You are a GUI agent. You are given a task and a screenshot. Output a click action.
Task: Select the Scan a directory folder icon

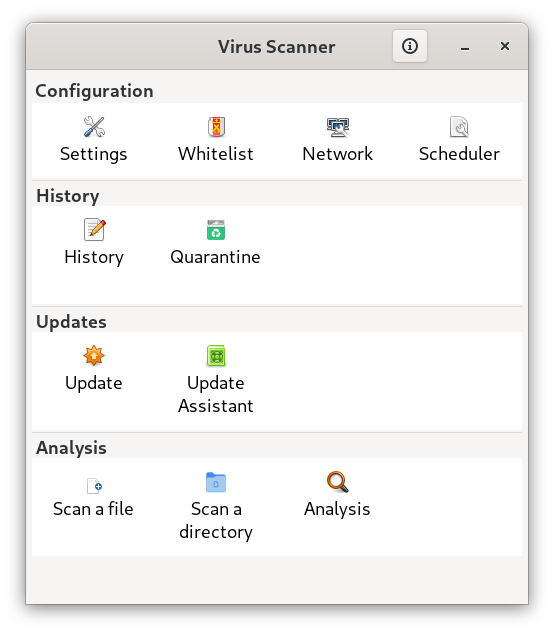[216, 482]
